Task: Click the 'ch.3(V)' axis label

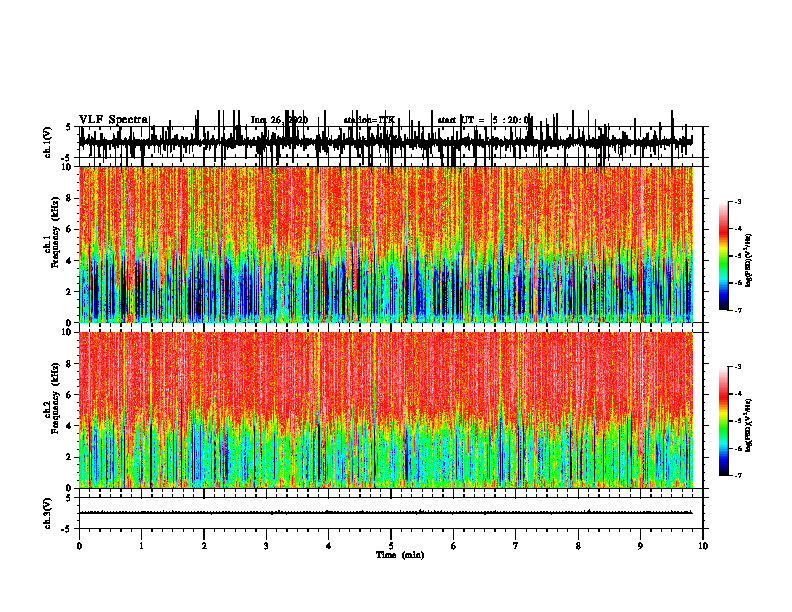Action: 48,513
